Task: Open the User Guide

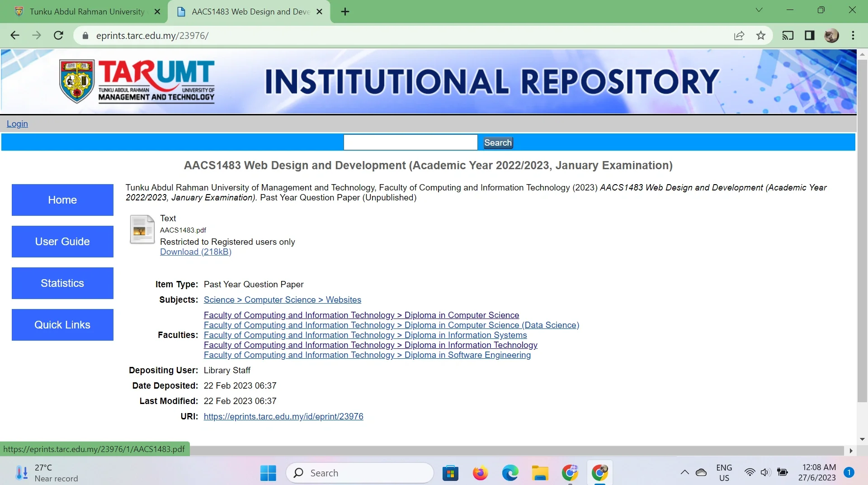Action: (62, 242)
